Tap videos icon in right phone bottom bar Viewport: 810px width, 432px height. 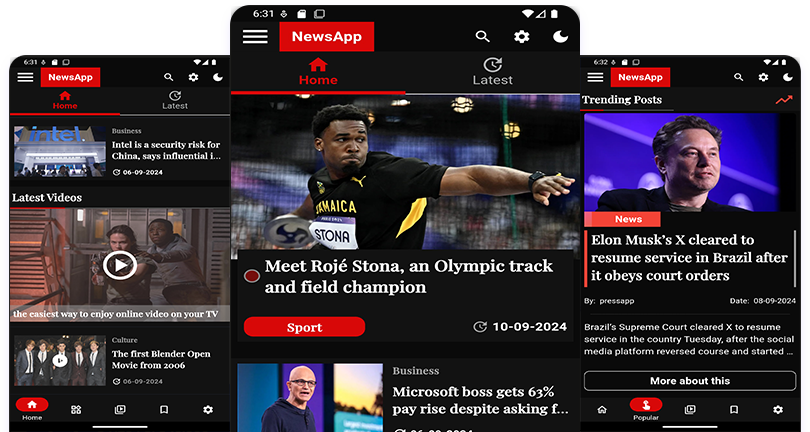pos(690,410)
